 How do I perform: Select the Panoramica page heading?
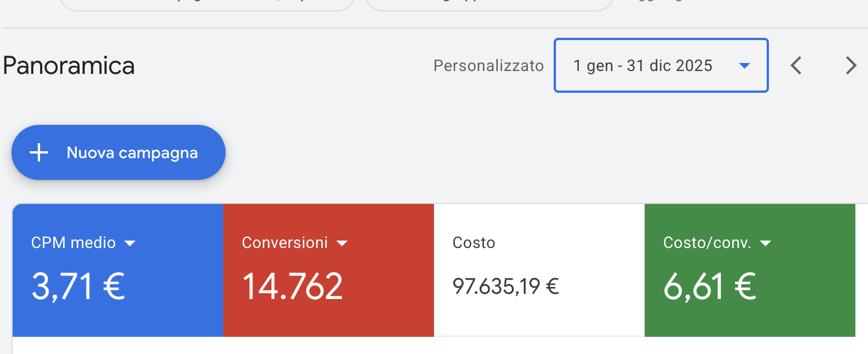tap(68, 65)
